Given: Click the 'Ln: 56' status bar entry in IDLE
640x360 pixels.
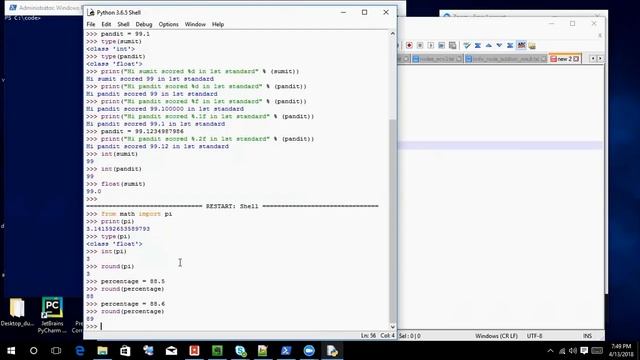Looking at the screenshot, I should (x=368, y=336).
